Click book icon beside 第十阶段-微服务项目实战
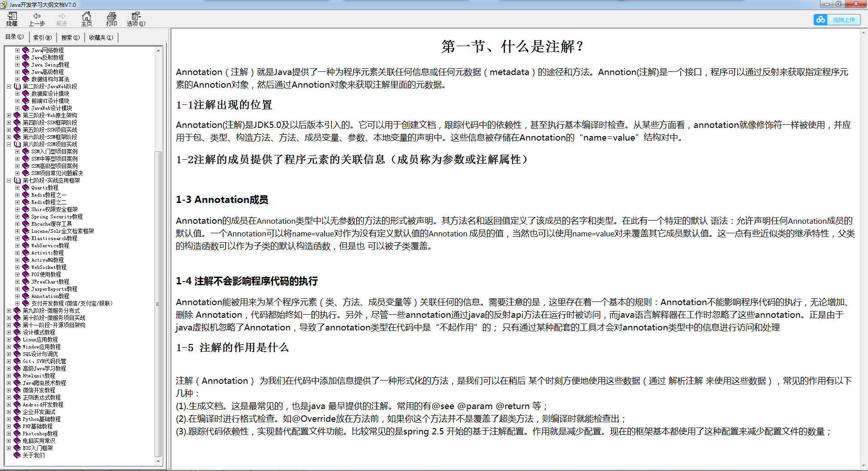Viewport: 868px width, 471px height. tap(18, 318)
